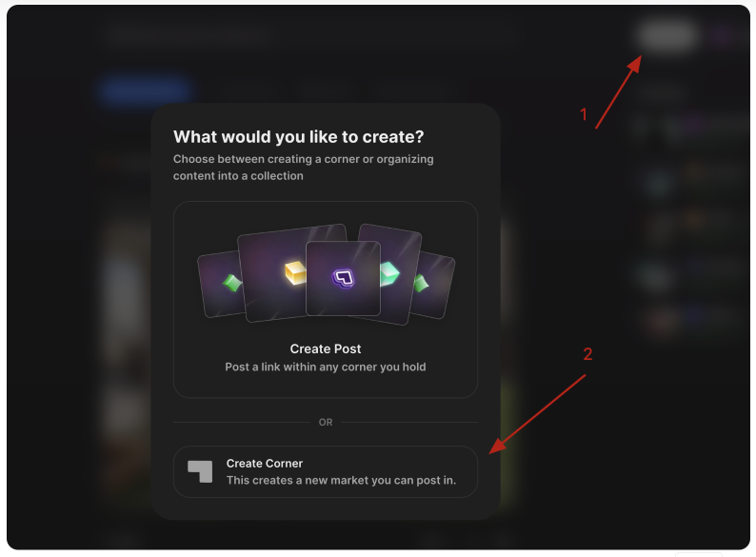Click the blurred white button at top right
The image size is (756, 557).
pos(668,34)
